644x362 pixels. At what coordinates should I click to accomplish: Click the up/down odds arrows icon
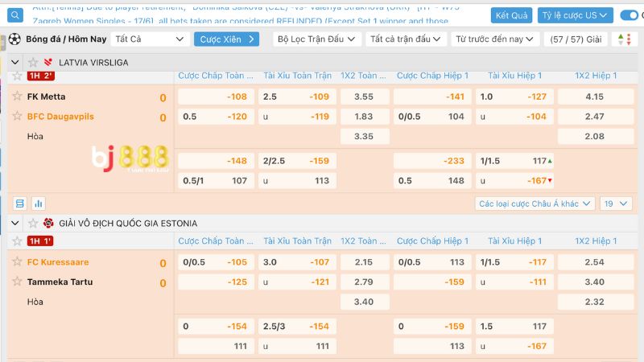click(624, 39)
